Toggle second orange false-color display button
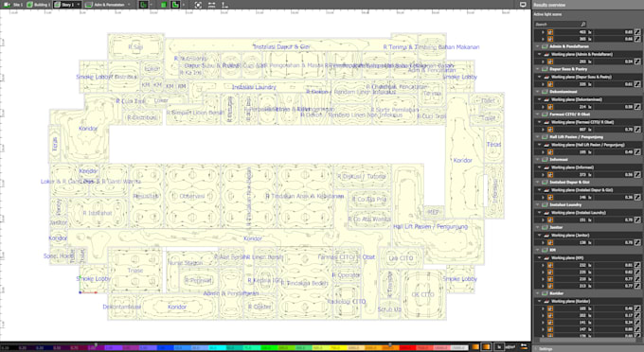Viewport: 644px width, 352px height. pyautogui.click(x=486, y=347)
